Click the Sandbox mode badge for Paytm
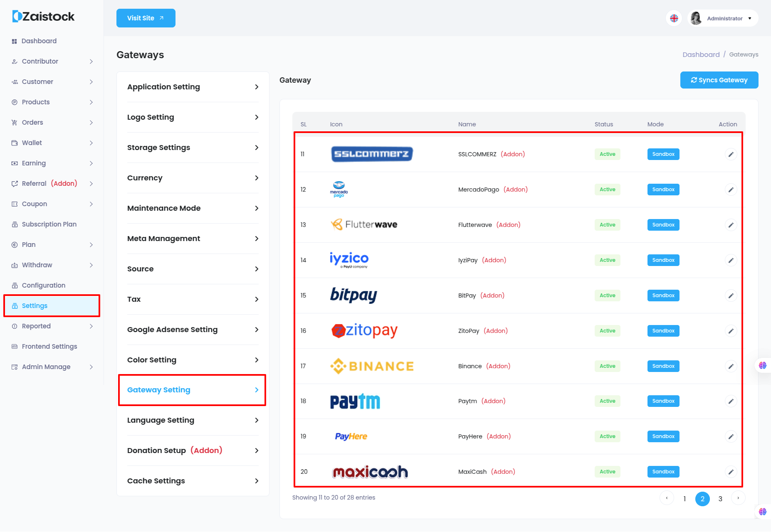This screenshot has width=771, height=532. (663, 401)
